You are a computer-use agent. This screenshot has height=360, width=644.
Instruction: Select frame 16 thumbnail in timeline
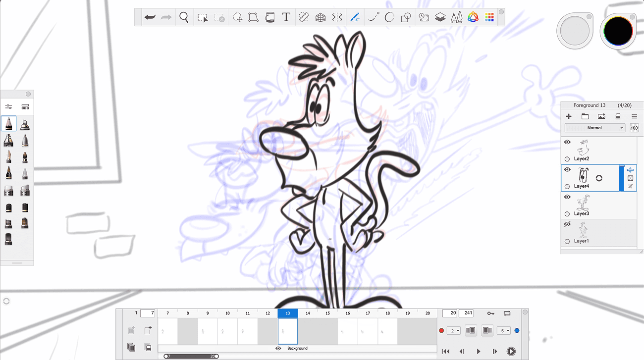(x=348, y=331)
